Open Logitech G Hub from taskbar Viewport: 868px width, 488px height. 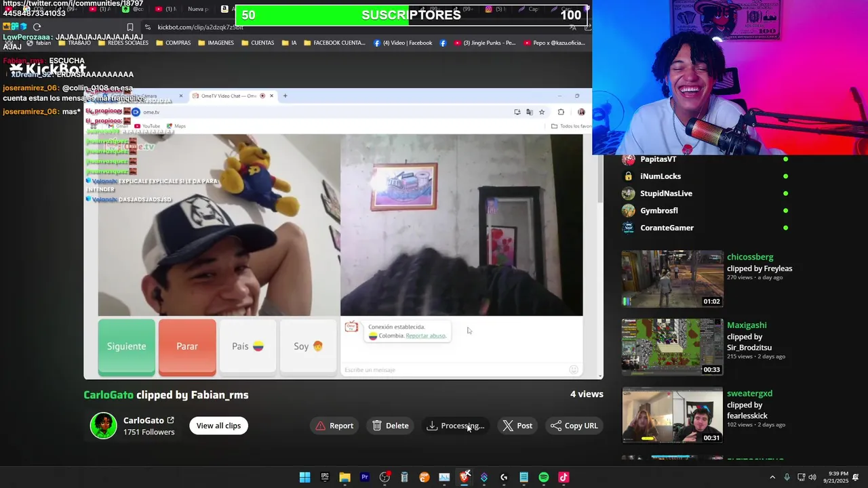pyautogui.click(x=504, y=477)
